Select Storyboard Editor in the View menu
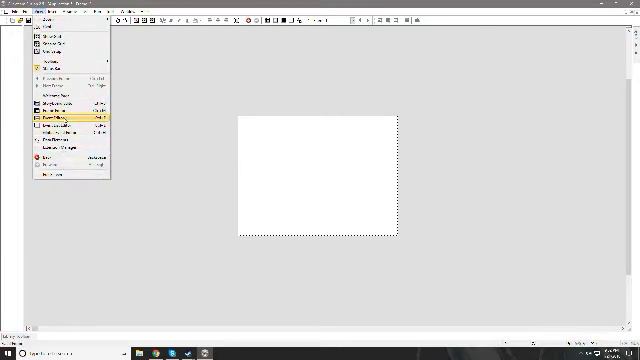The height and width of the screenshot is (360, 640). tap(71, 103)
